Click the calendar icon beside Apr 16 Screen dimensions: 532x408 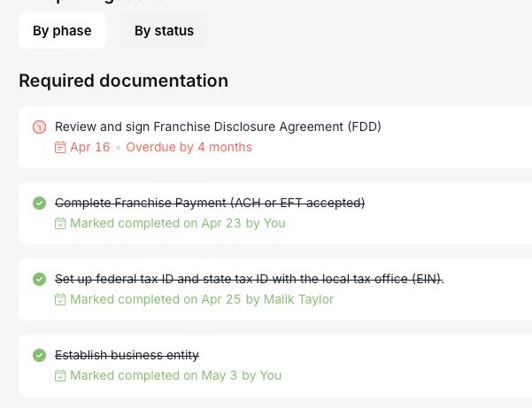pos(60,148)
